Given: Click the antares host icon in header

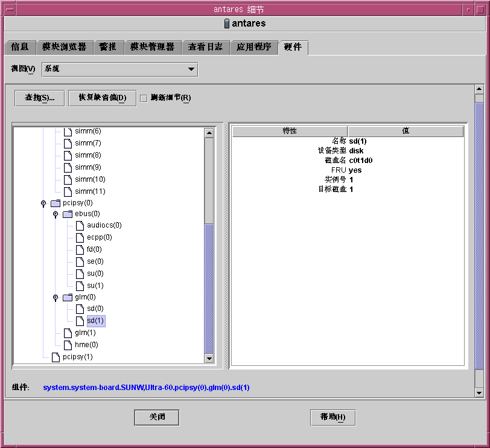Looking at the screenshot, I should [x=227, y=24].
